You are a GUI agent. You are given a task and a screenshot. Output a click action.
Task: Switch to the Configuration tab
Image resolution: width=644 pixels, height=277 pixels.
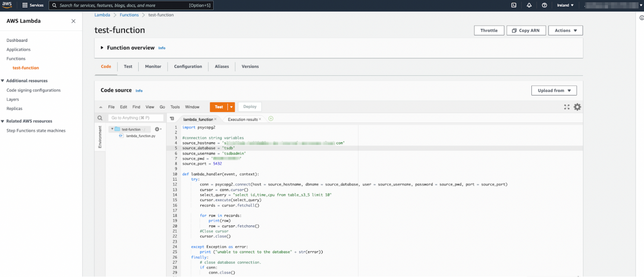pos(188,66)
